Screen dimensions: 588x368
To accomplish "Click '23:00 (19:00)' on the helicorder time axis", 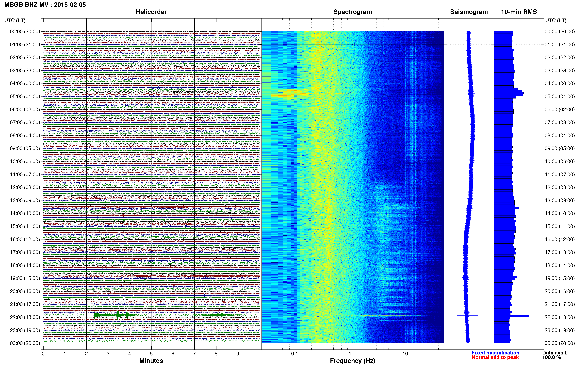I will click(x=25, y=330).
